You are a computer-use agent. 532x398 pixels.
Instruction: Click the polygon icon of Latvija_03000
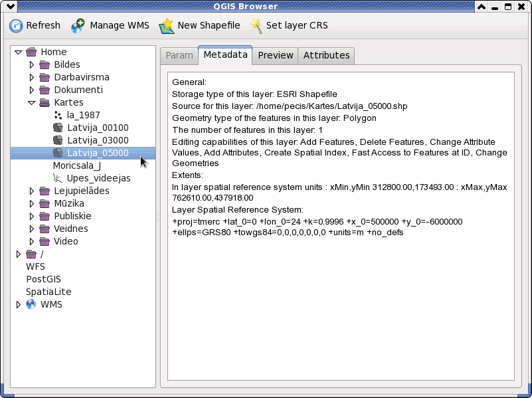tap(58, 140)
